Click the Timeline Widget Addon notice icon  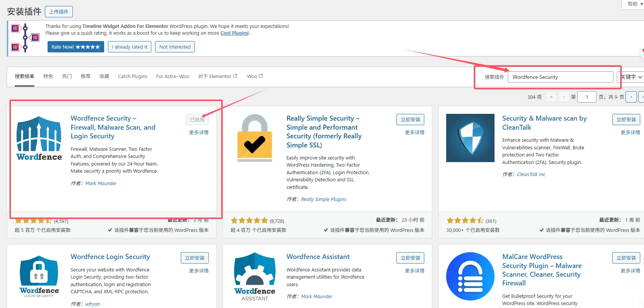click(25, 38)
